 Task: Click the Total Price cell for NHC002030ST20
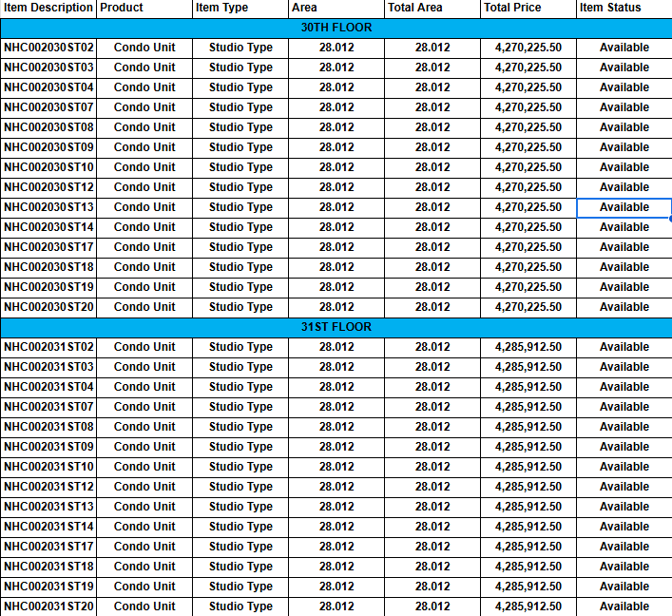[528, 307]
